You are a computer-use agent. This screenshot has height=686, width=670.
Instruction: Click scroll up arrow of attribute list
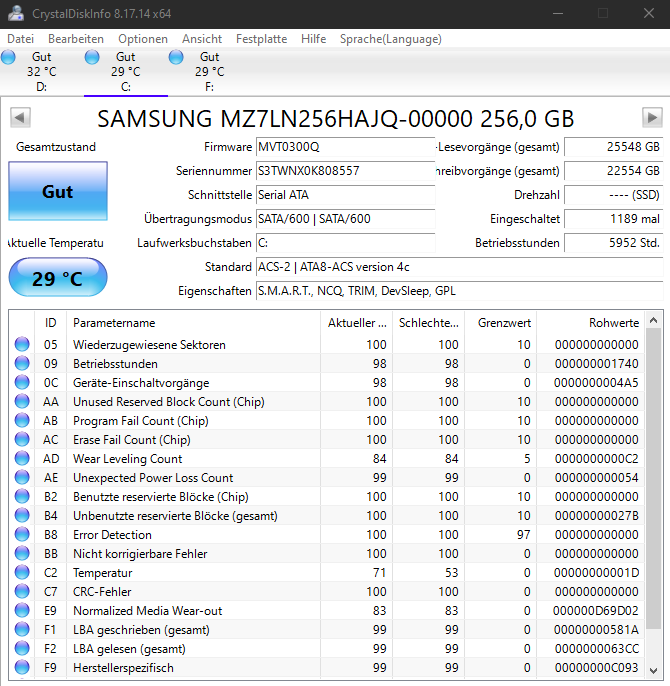click(x=653, y=320)
